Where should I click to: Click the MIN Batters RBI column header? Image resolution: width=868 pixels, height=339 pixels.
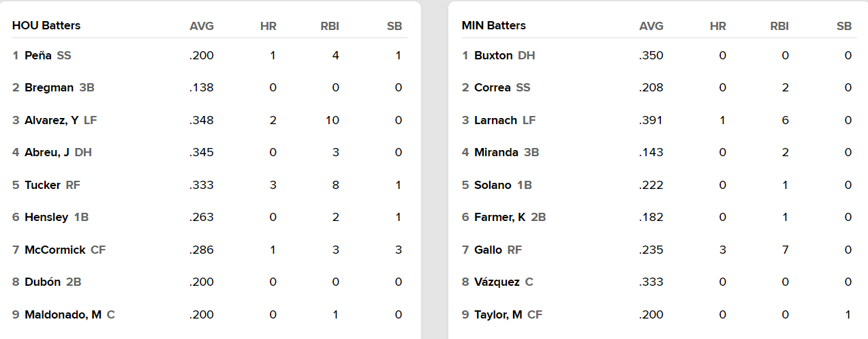point(779,26)
